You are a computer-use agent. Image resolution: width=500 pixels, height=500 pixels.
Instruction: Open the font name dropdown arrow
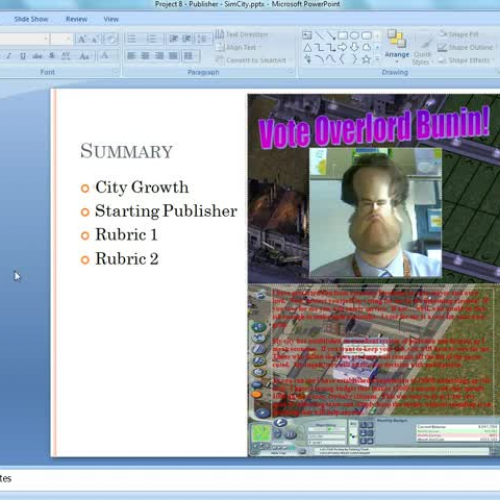tap(46, 39)
